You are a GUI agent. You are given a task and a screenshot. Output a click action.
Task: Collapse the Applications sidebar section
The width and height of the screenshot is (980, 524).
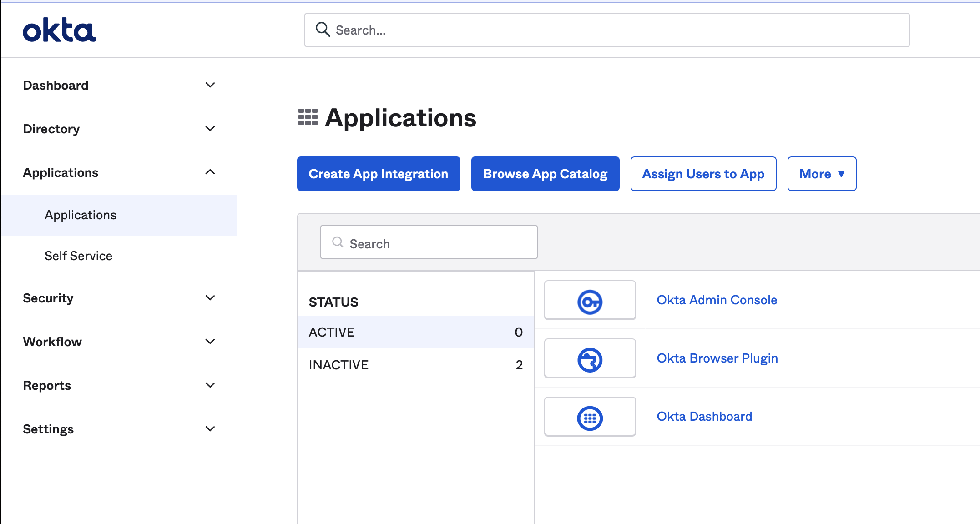[x=210, y=172]
